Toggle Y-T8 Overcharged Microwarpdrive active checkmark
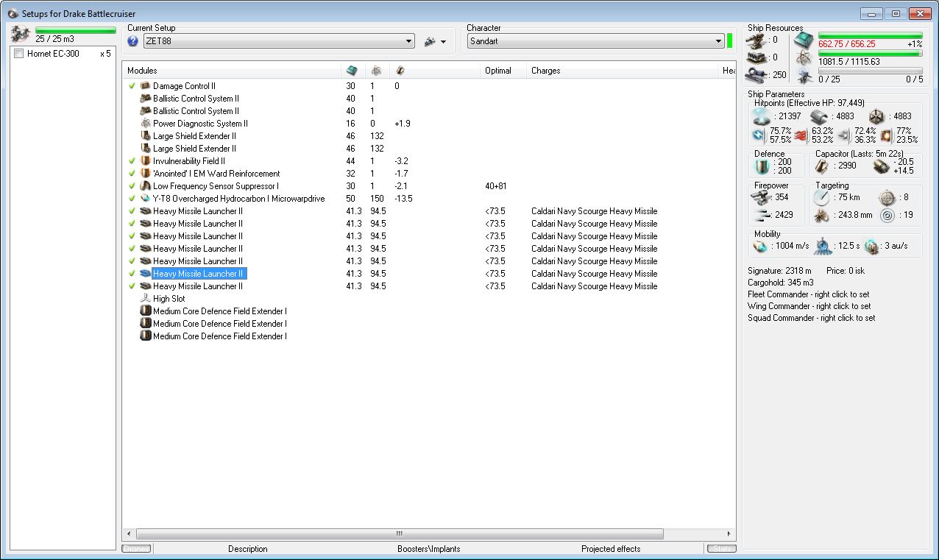 click(x=132, y=199)
